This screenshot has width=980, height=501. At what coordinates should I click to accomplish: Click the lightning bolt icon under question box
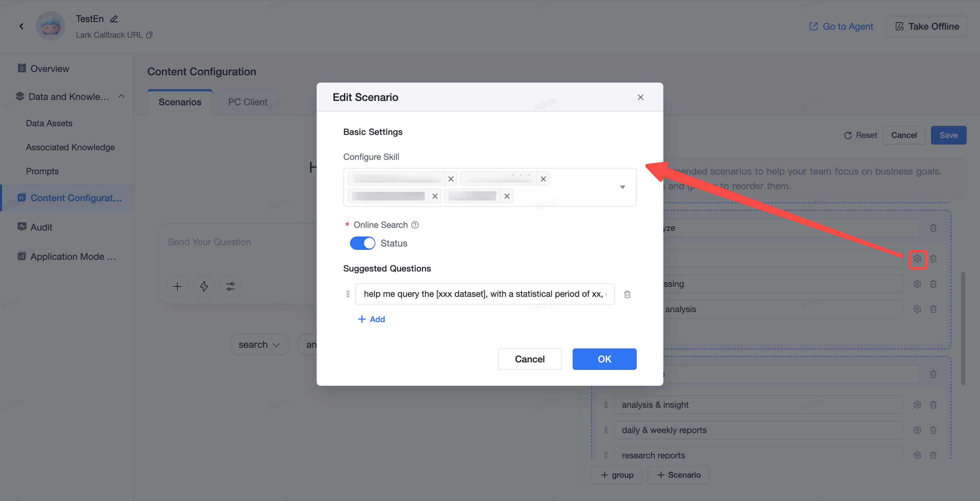pos(204,286)
